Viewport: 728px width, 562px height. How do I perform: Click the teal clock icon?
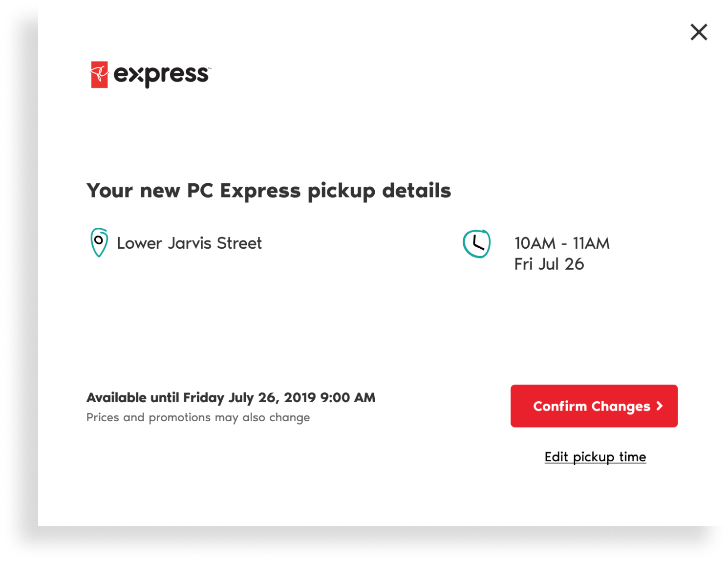tap(477, 243)
